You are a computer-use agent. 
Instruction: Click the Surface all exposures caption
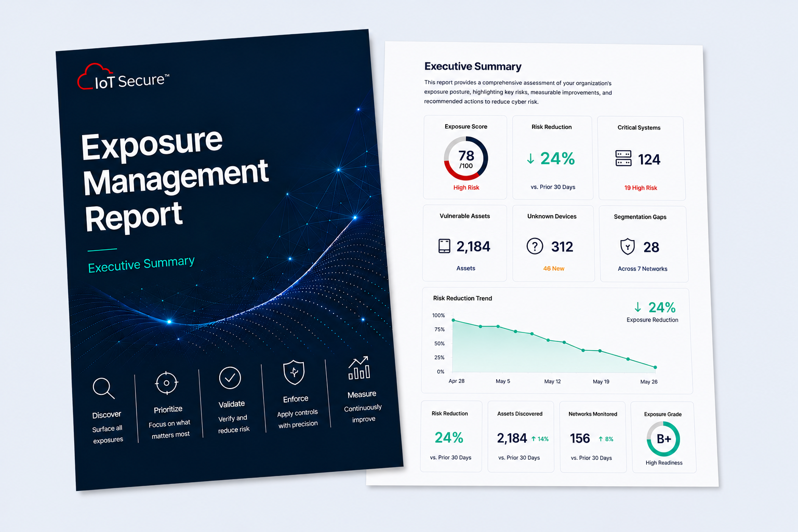[108, 434]
